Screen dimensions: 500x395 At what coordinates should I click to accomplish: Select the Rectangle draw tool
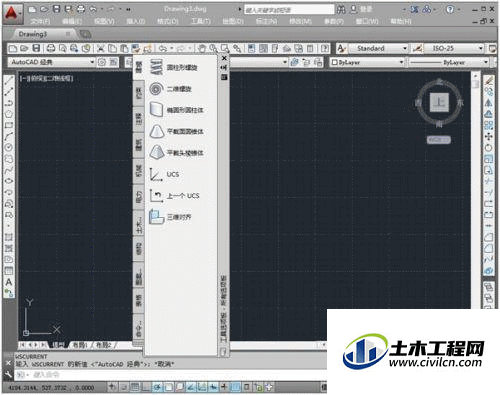pos(9,125)
